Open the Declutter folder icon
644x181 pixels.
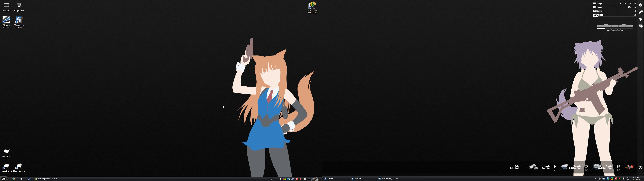point(6,153)
